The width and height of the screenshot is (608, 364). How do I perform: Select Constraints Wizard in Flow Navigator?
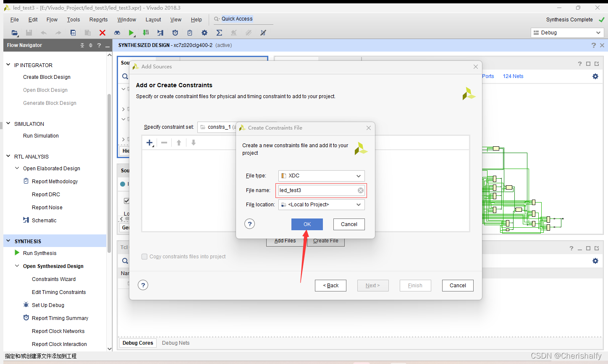[54, 279]
